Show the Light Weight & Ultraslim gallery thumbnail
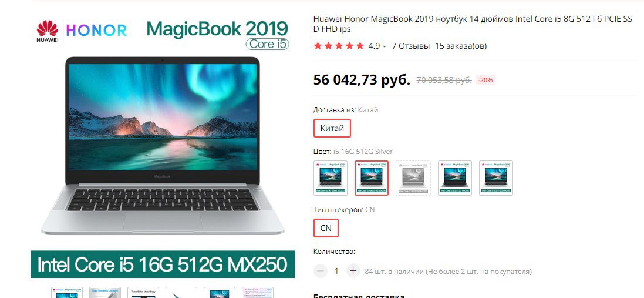This screenshot has width=644, height=298. (x=105, y=292)
